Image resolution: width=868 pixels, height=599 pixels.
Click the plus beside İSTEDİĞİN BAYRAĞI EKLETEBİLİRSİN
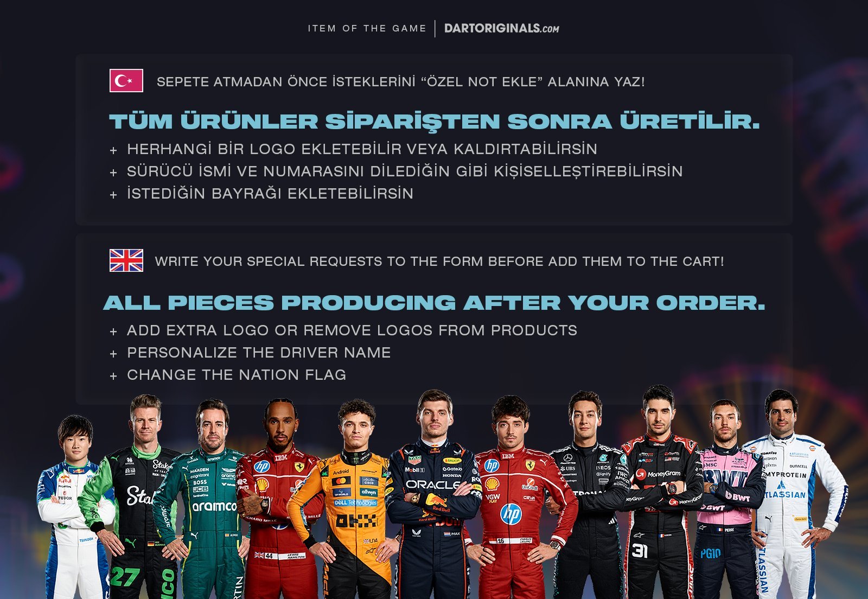pyautogui.click(x=113, y=195)
